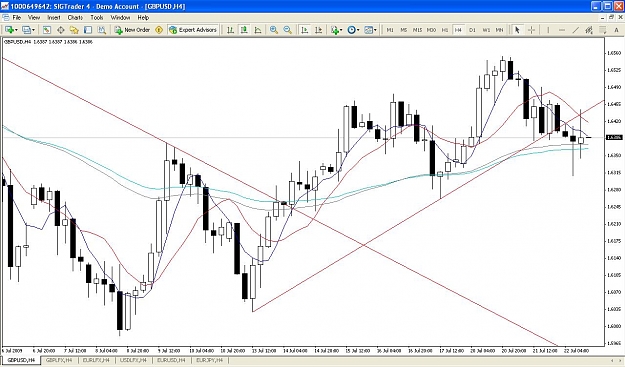Switch to the EURUSD,H4 chart tab
Screen dimensions: 625x367
click(x=171, y=360)
